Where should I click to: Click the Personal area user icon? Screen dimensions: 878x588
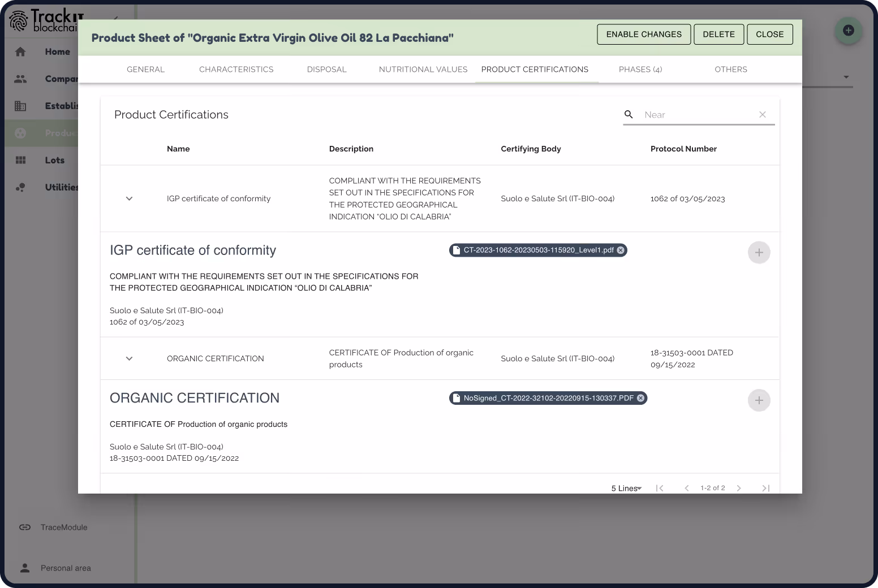pos(25,568)
